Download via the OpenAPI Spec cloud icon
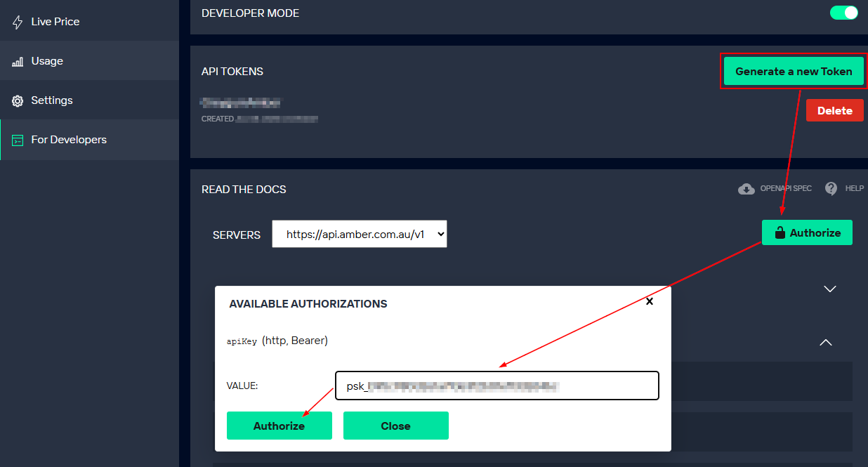 746,189
